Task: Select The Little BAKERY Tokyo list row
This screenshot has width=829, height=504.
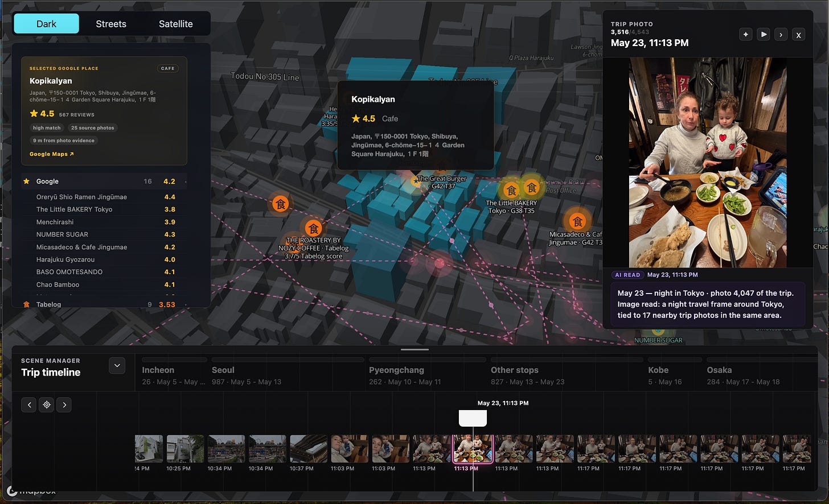Action: pos(104,209)
